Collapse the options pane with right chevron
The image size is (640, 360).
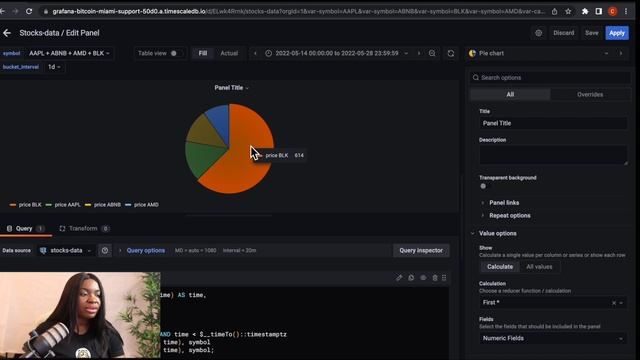coord(621,53)
